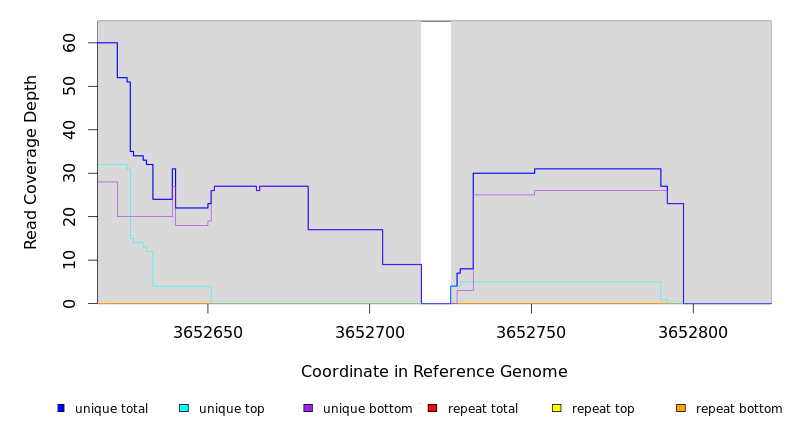Select the "unique total" legend label
792x432 pixels.
click(111, 409)
